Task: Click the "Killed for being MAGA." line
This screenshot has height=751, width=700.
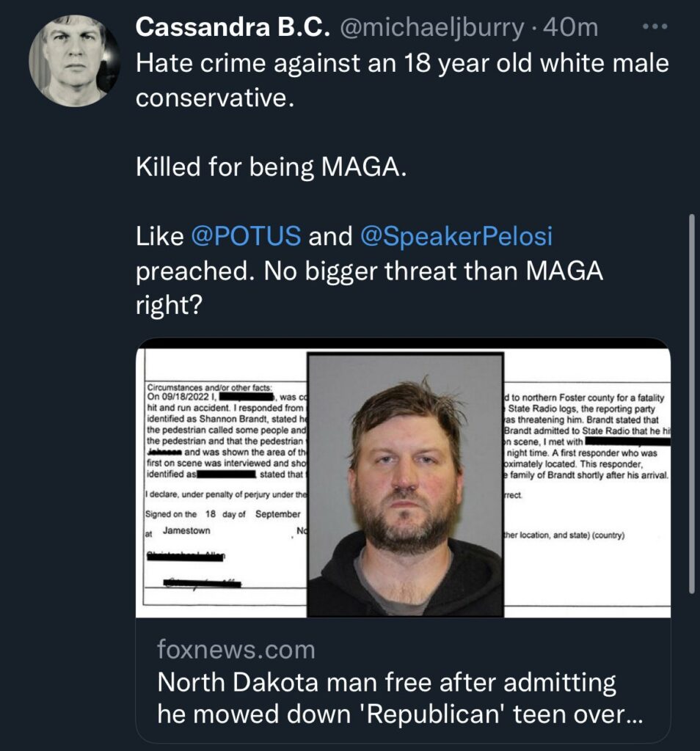Action: [x=270, y=167]
